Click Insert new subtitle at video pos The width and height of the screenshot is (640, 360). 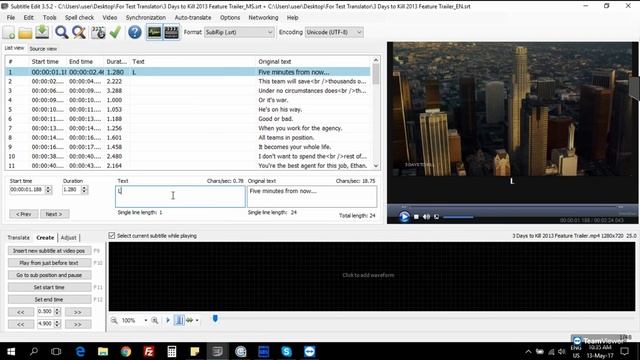(49, 251)
